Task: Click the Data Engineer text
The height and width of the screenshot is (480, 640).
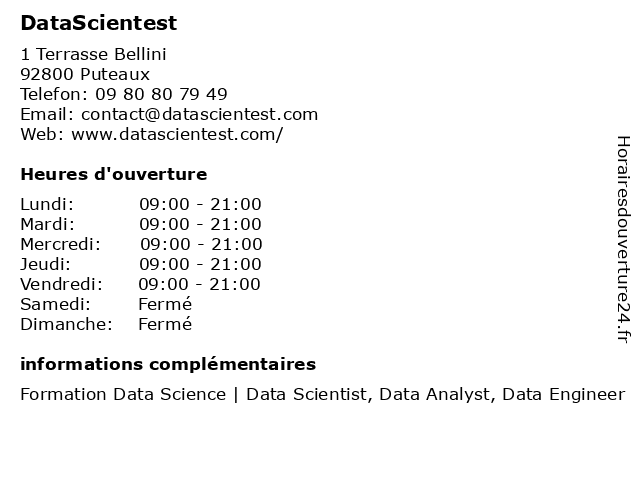Action: 564,395
